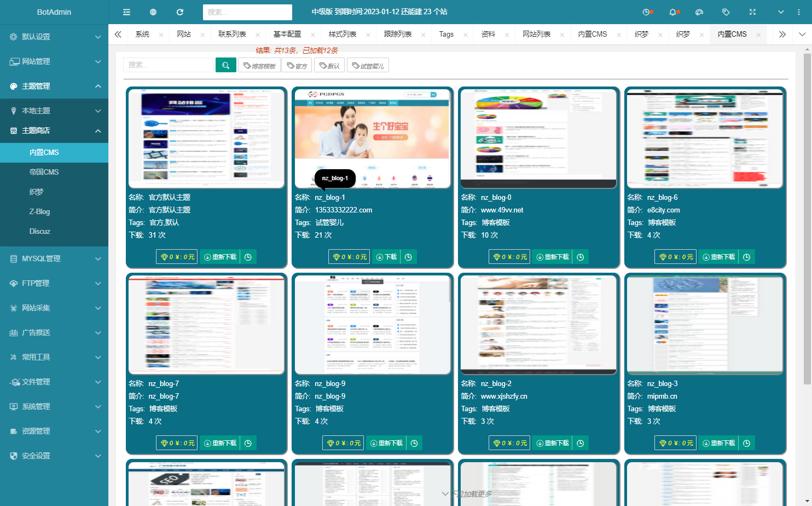Expand the 安全设置 sidebar menu
The width and height of the screenshot is (812, 506).
[54, 456]
